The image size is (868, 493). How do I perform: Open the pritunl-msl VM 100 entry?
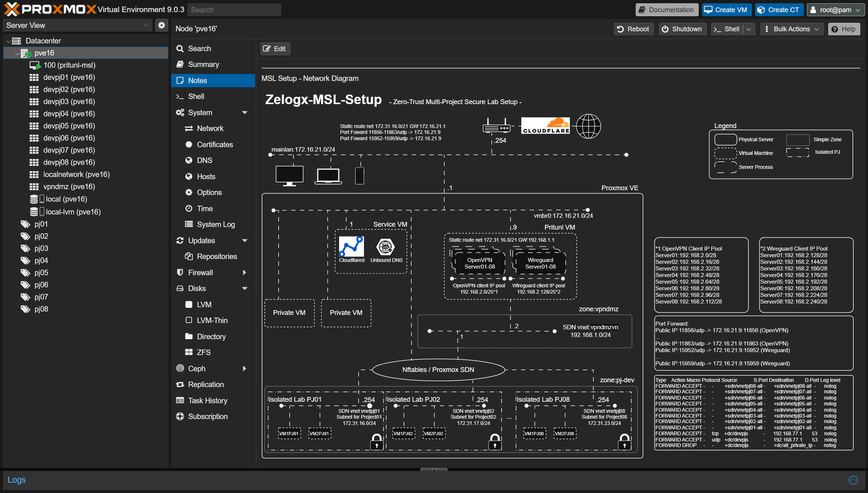69,65
